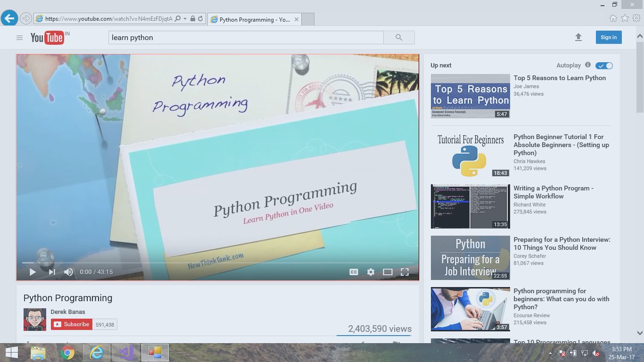The height and width of the screenshot is (362, 644).
Task: Show hidden system tray icons arrow
Action: pos(550,353)
